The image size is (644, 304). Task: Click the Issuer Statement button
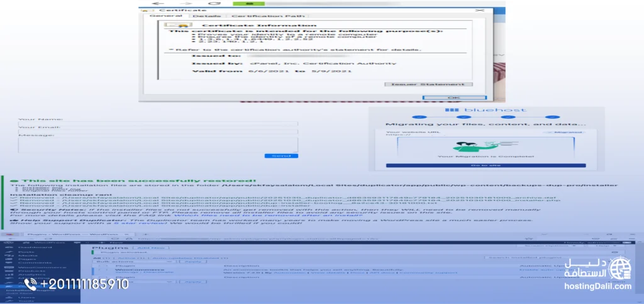pyautogui.click(x=428, y=84)
